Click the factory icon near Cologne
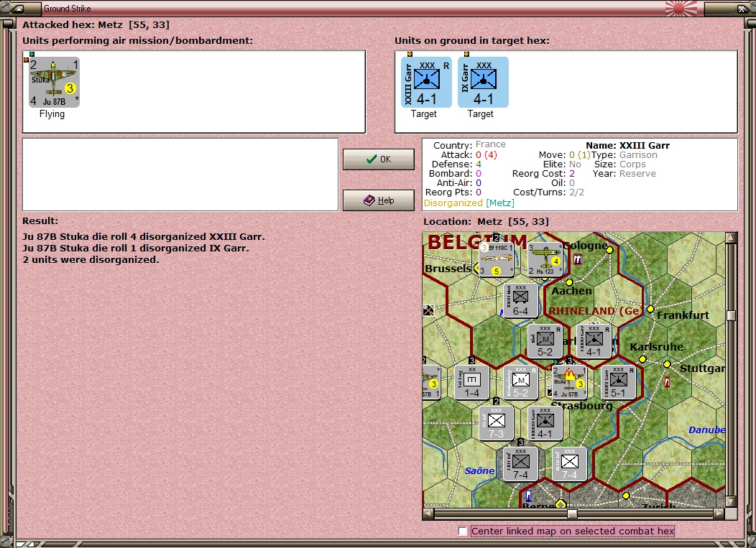Screen dimensions: 756x548 click(578, 260)
